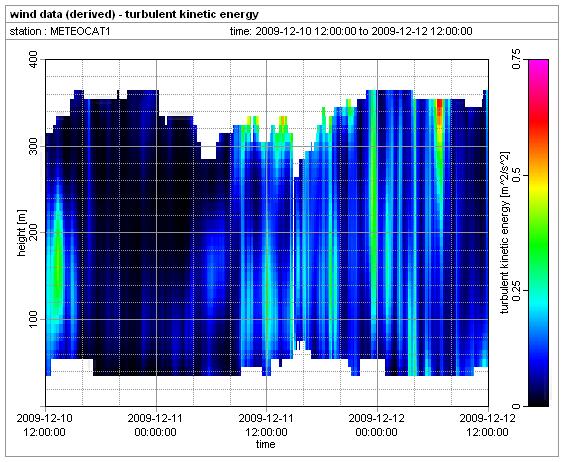Select the 0.25 colorbar tick label
Viewport: 564px width, 462px height.
point(516,291)
